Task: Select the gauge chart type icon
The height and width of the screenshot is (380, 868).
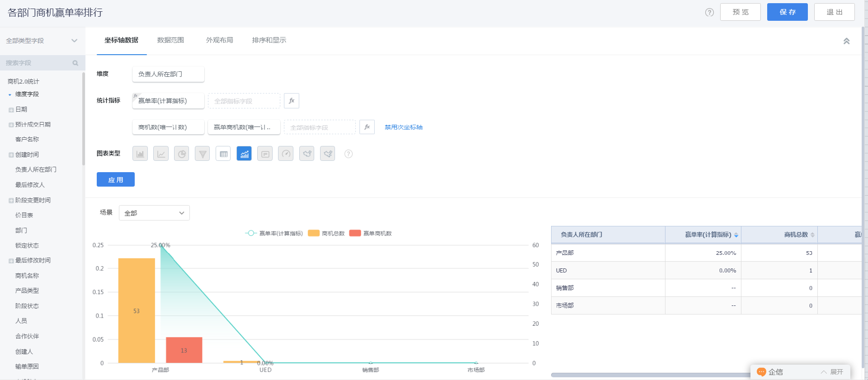Action: pyautogui.click(x=286, y=154)
